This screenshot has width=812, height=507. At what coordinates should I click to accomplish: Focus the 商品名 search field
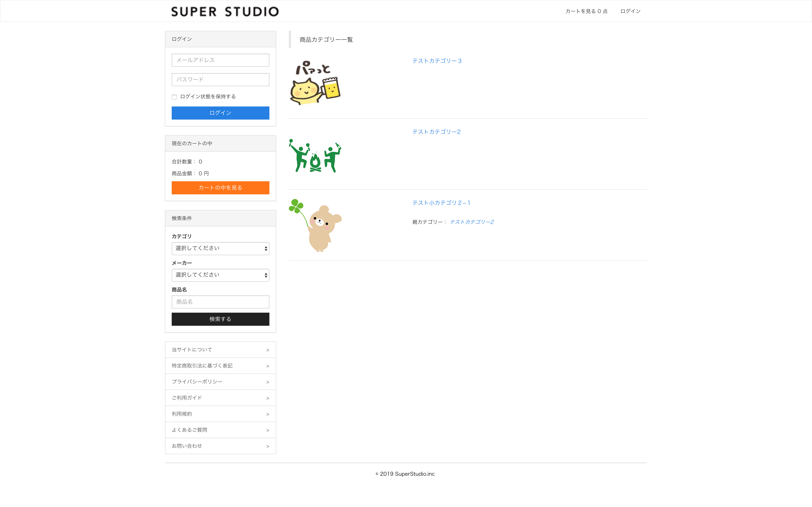point(221,302)
